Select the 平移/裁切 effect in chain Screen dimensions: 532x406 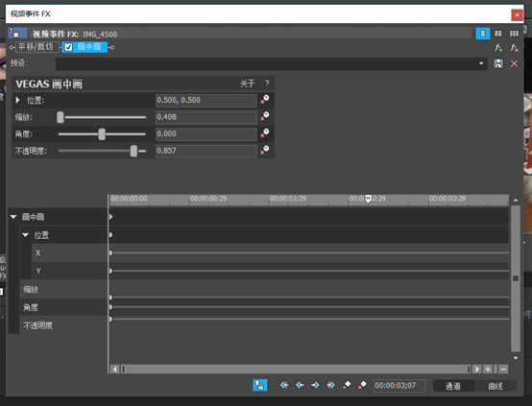point(36,47)
